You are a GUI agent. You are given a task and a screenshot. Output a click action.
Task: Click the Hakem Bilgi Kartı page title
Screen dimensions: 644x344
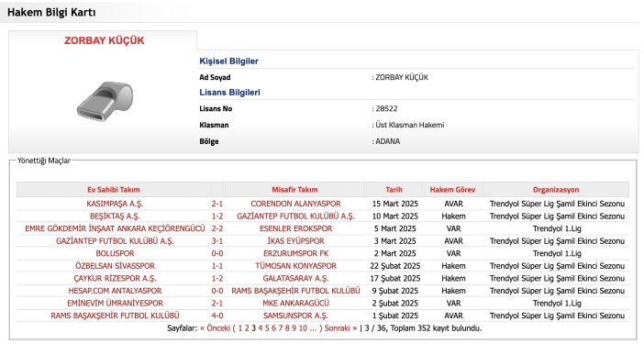51,12
